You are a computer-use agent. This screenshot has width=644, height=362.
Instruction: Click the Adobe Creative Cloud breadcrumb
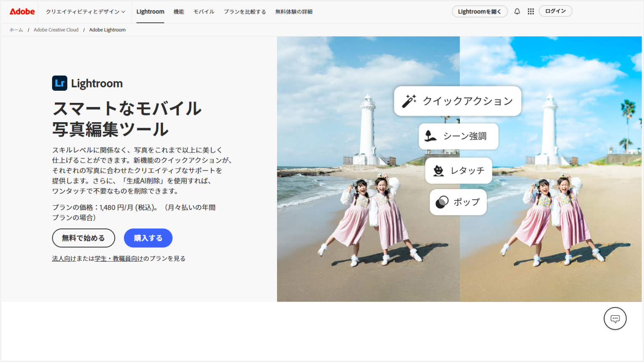56,29
